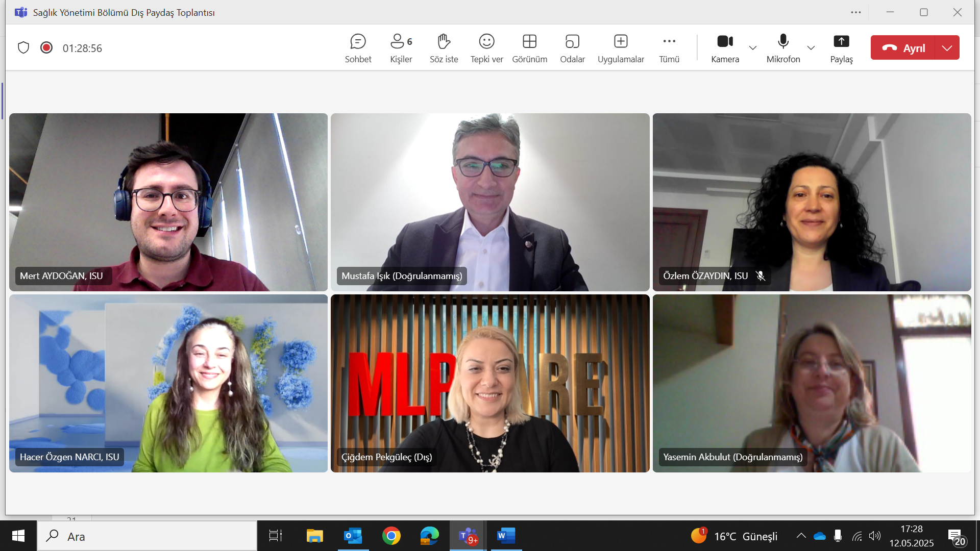Open the Sohbet chat panel
This screenshot has height=551, width=980.
pos(358,48)
